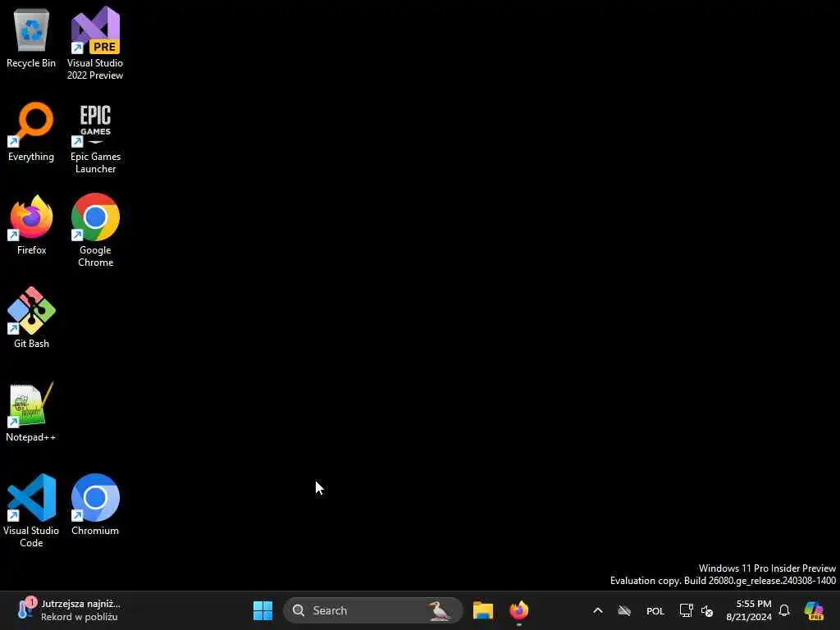Select the Chromium desktop shortcut
840x630 pixels.
pos(95,504)
